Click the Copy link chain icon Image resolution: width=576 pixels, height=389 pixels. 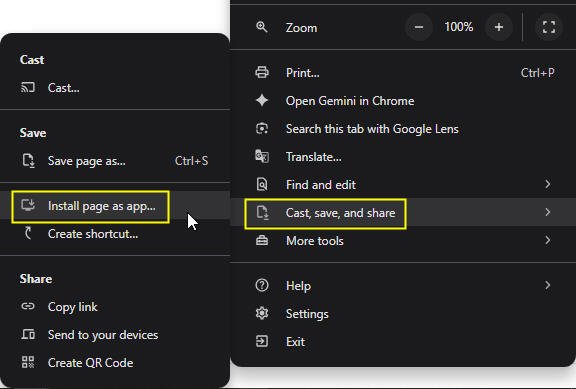[28, 306]
